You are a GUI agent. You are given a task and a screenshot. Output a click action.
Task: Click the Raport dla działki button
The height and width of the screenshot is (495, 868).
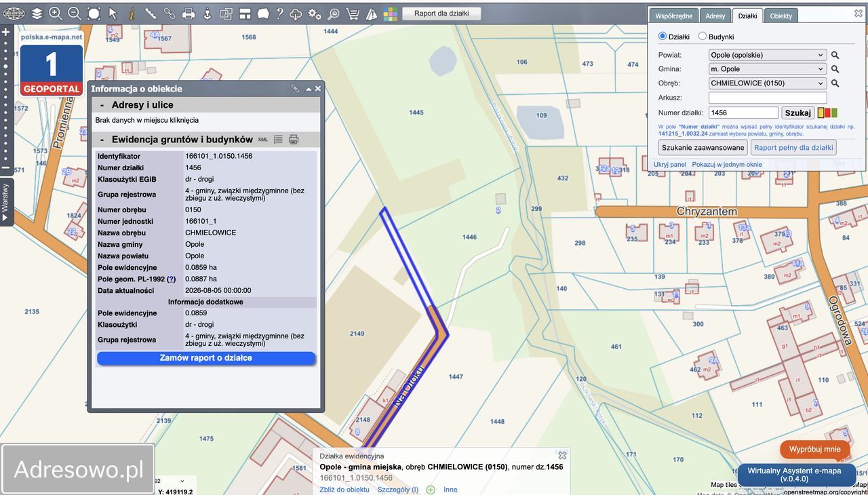[x=441, y=13]
